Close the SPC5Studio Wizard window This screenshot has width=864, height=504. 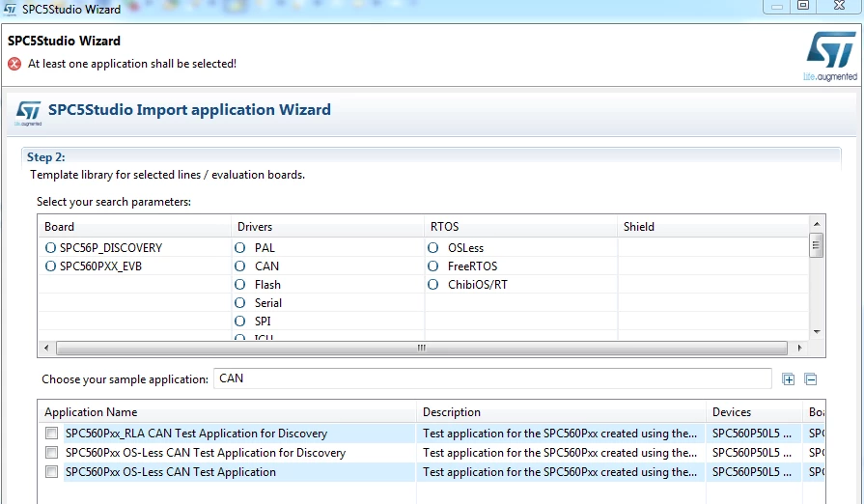[x=839, y=6]
